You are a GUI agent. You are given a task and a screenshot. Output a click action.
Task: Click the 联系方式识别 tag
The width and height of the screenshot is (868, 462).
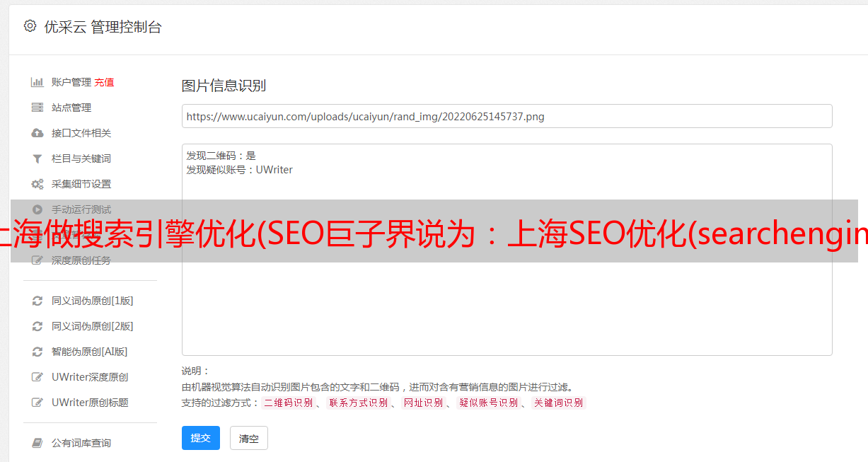(x=358, y=403)
